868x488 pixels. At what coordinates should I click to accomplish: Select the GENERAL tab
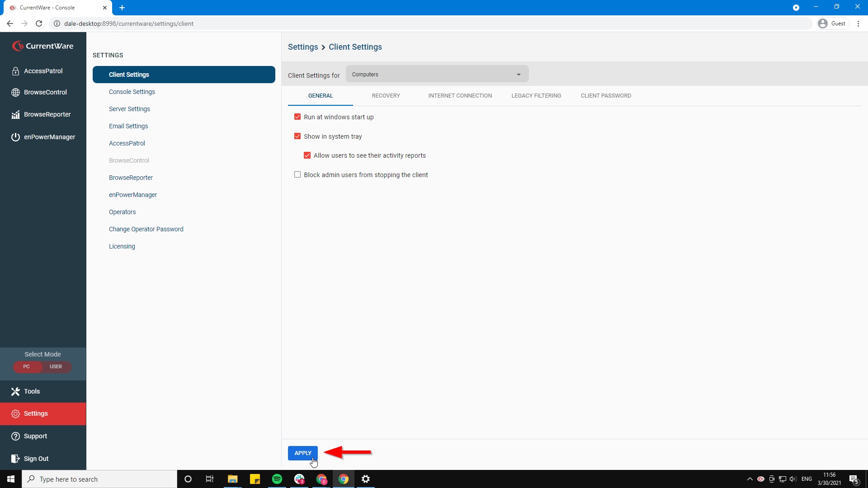click(321, 96)
